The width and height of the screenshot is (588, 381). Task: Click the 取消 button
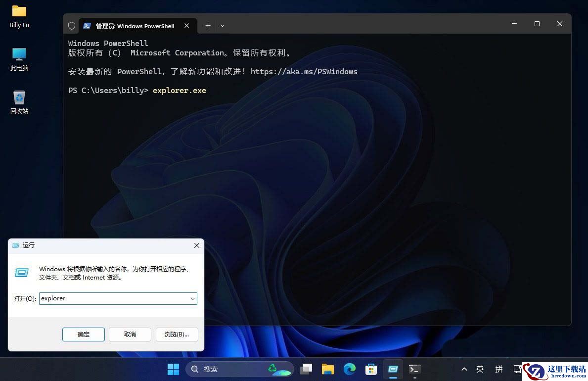point(130,334)
